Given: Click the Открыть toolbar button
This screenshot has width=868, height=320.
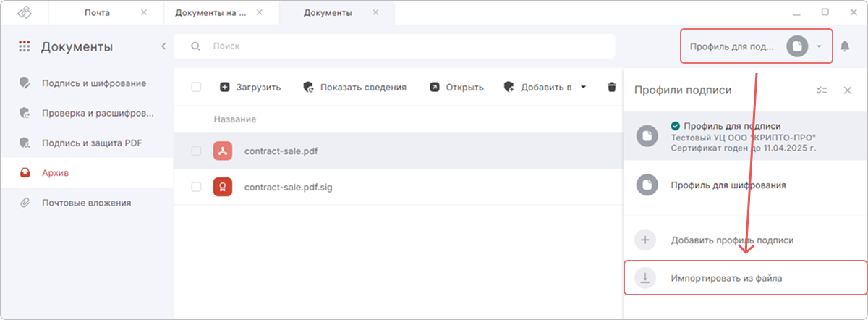Looking at the screenshot, I should (456, 87).
